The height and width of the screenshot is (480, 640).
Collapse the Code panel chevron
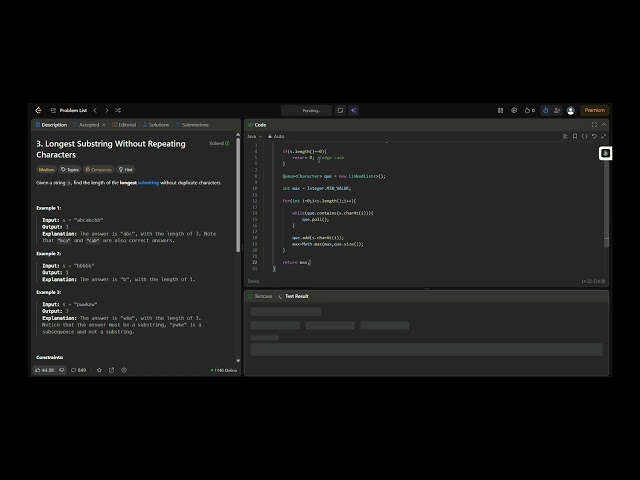604,125
